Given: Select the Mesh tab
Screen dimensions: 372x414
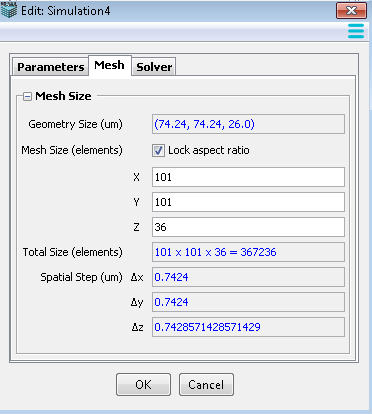Looking at the screenshot, I should coord(110,65).
